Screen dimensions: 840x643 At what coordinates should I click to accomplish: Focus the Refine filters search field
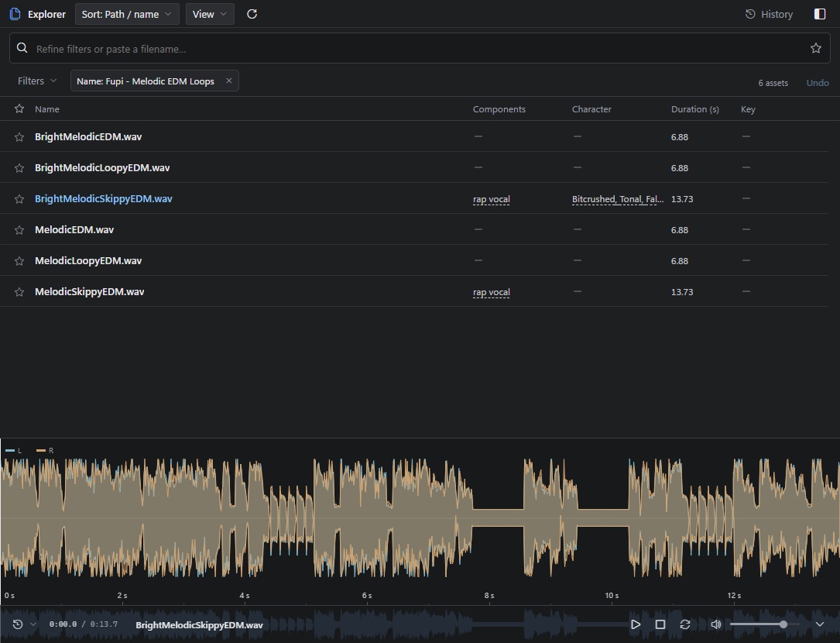click(x=420, y=48)
